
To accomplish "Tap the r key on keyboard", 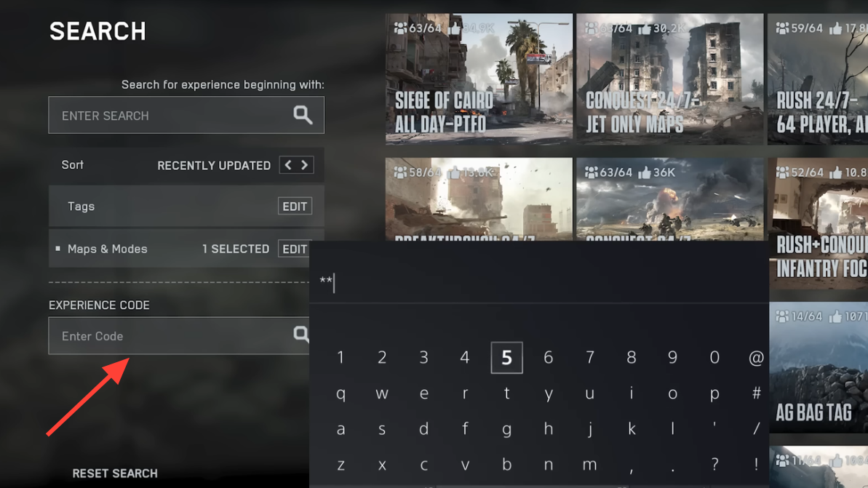I will coord(465,393).
